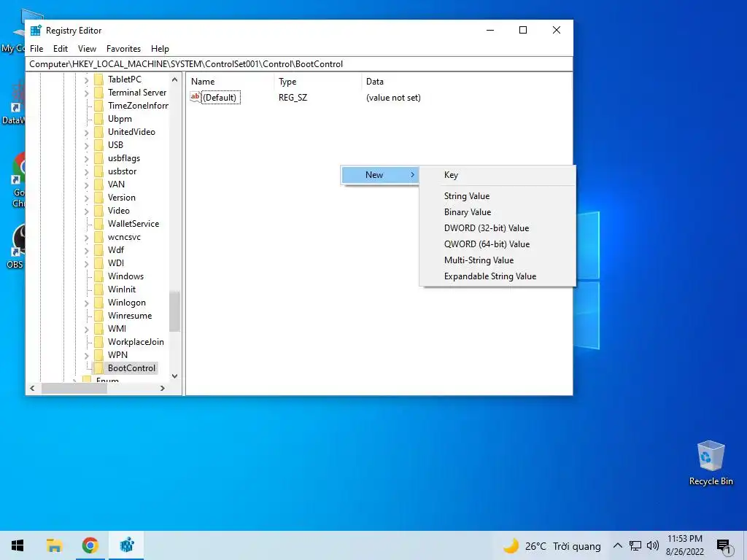This screenshot has height=560, width=747.
Task: Click the tree scroll up arrow
Action: pyautogui.click(x=174, y=79)
